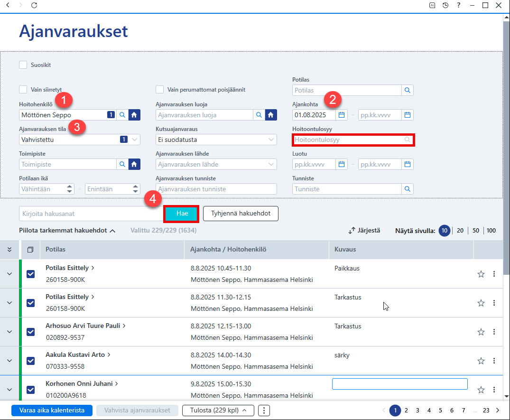This screenshot has width=510, height=420.
Task: Open the Ajanvarauksen tila dropdown
Action: coord(79,140)
